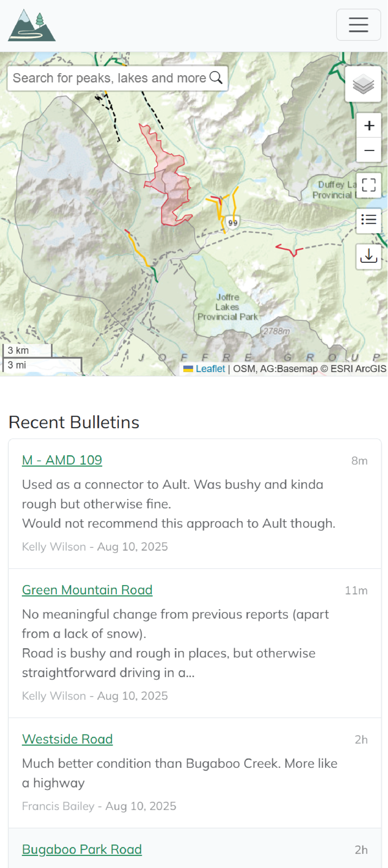This screenshot has width=388, height=868.
Task: Click the Highway 99 shield marker
Action: 233,222
